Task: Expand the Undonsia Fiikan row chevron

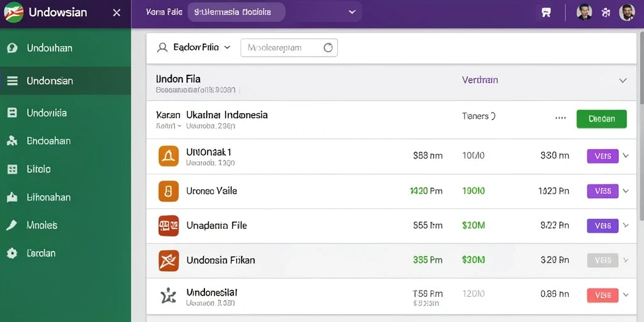Action: [x=626, y=260]
